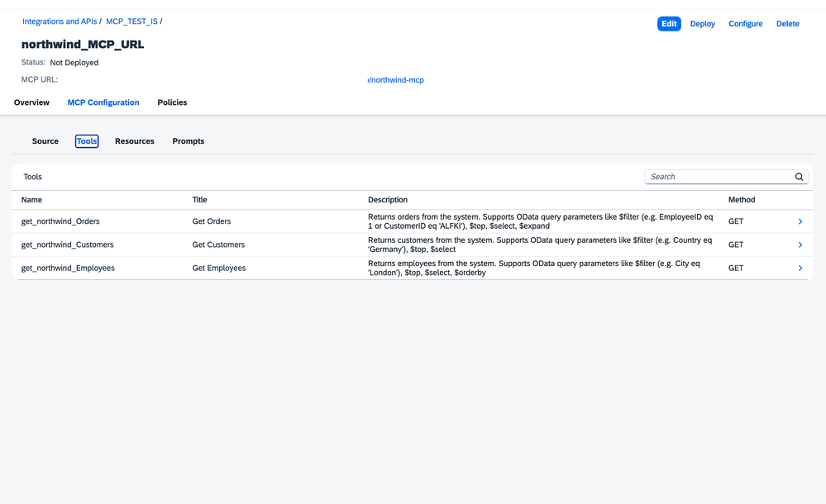
Task: Click the Description column header
Action: coord(388,200)
